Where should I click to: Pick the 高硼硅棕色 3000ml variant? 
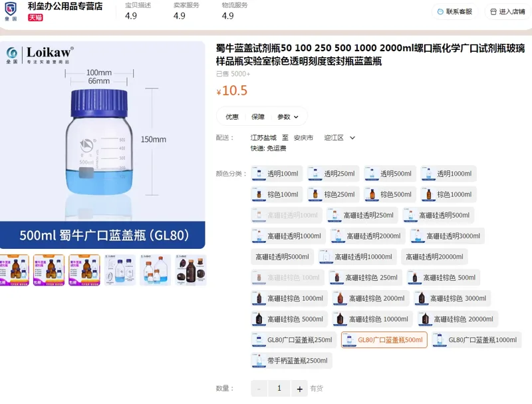click(x=452, y=298)
